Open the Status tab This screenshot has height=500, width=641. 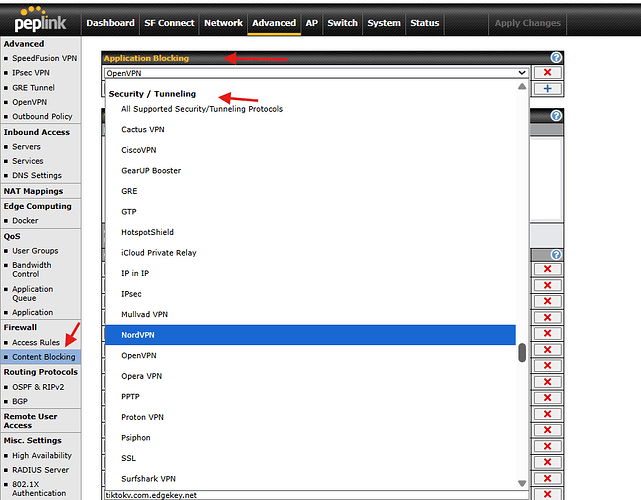(425, 23)
